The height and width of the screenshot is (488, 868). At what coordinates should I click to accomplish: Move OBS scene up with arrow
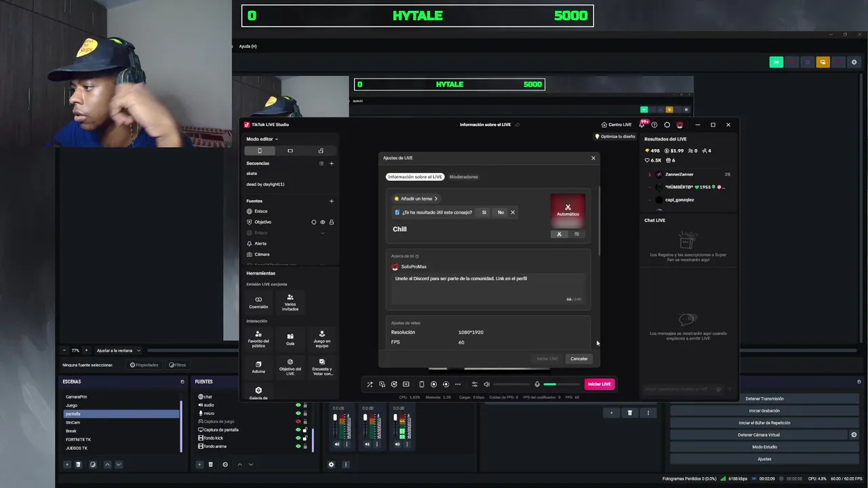[107, 464]
